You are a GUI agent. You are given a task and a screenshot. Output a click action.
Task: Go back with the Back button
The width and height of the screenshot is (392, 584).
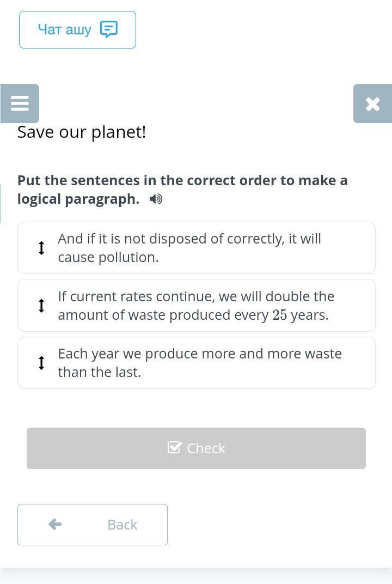pos(93,524)
